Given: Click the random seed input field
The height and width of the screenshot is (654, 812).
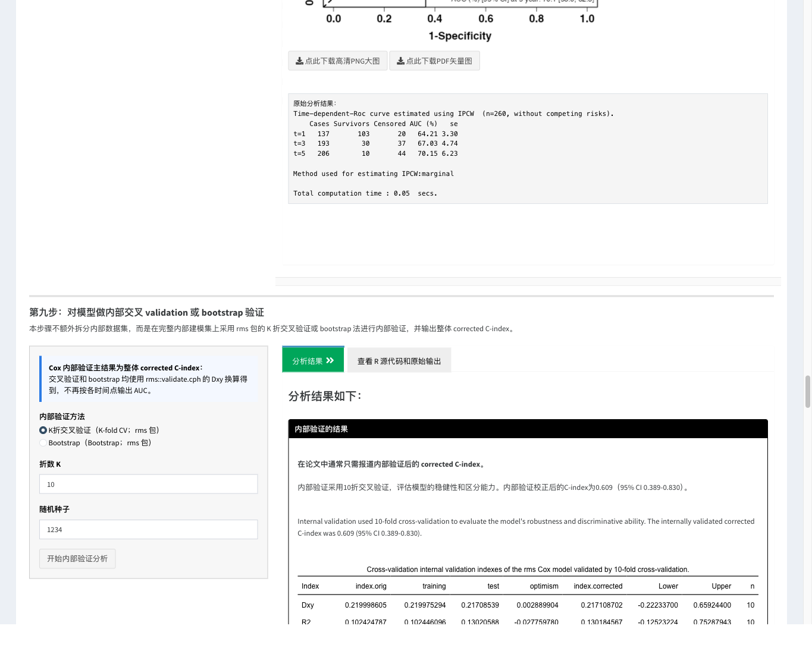Looking at the screenshot, I should tap(148, 529).
